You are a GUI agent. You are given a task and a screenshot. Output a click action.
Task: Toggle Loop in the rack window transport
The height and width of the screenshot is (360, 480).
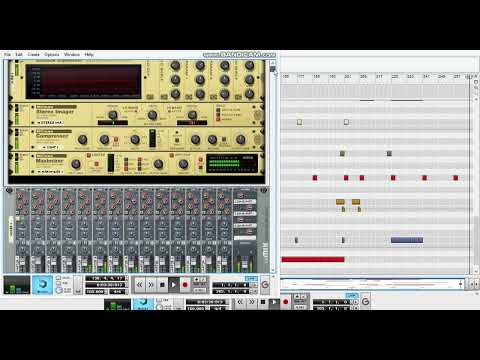(251, 278)
